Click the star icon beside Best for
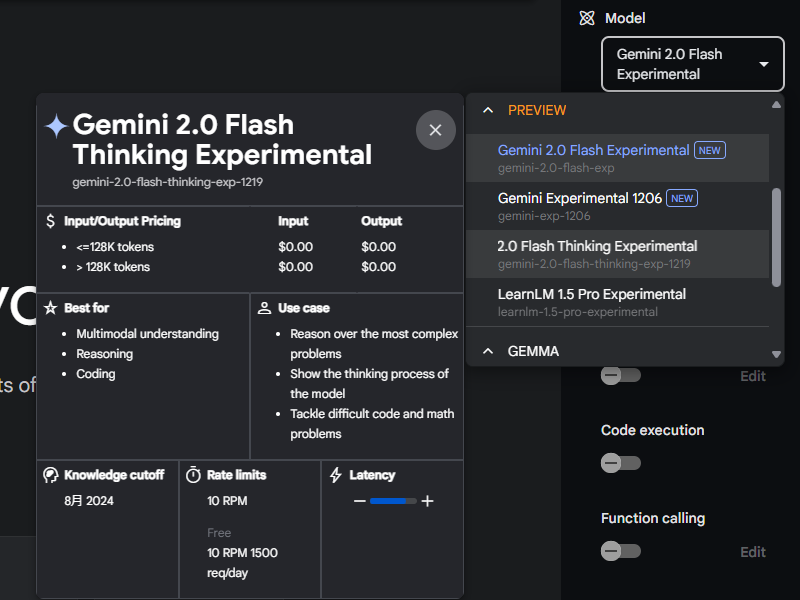800x600 pixels. coord(48,307)
